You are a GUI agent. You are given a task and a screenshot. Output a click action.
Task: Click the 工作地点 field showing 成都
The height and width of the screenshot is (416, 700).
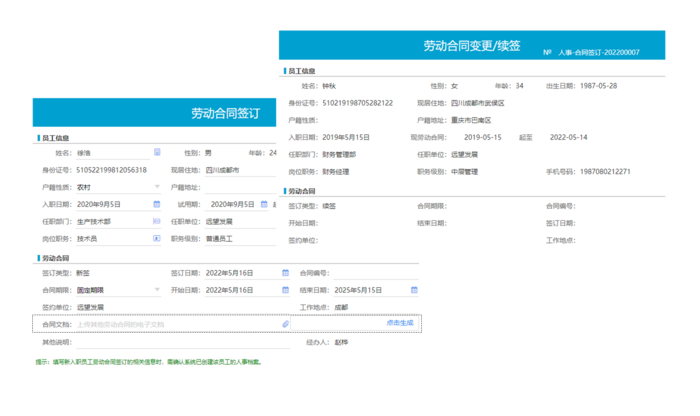pyautogui.click(x=370, y=306)
